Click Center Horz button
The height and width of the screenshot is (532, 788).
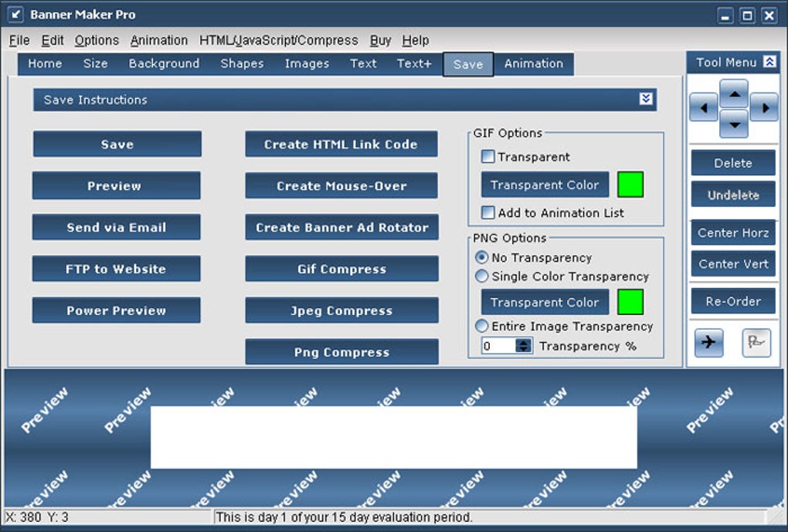click(733, 232)
